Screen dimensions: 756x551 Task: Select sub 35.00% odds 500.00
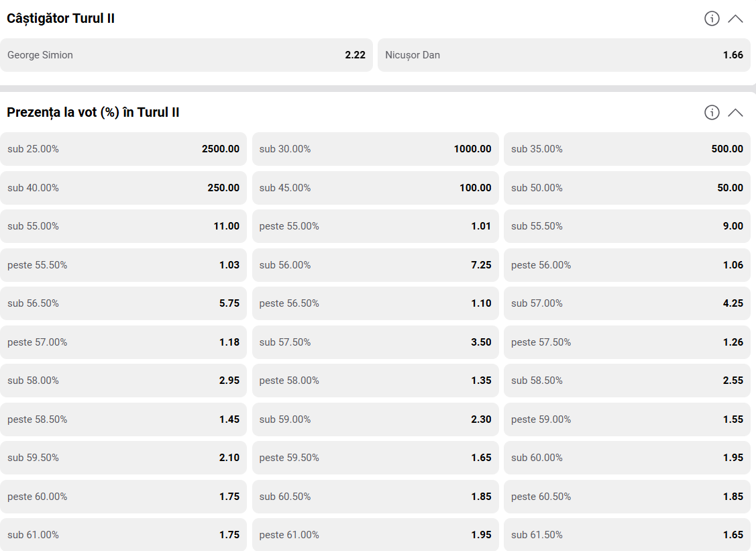[x=627, y=149]
